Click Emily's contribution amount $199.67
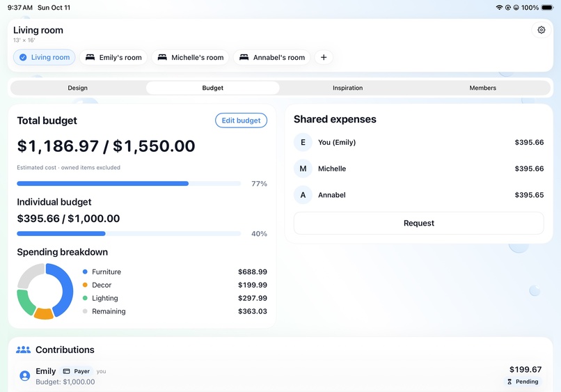The width and height of the screenshot is (561, 392). [526, 370]
